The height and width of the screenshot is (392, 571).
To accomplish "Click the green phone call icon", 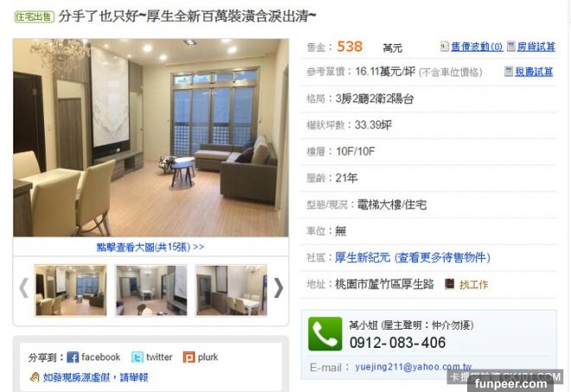I will point(324,334).
